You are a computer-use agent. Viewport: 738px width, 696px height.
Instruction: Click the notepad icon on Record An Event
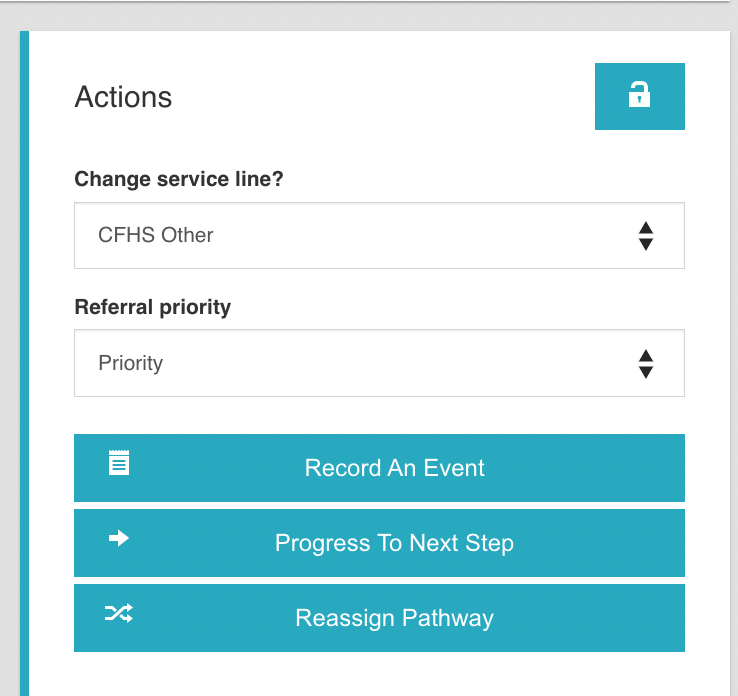click(x=119, y=462)
